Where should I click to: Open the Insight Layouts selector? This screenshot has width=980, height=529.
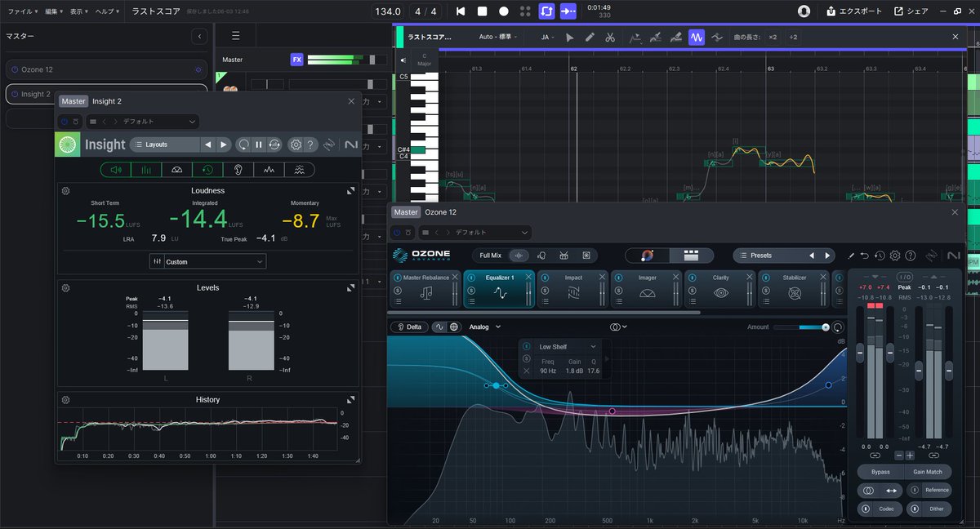point(165,144)
